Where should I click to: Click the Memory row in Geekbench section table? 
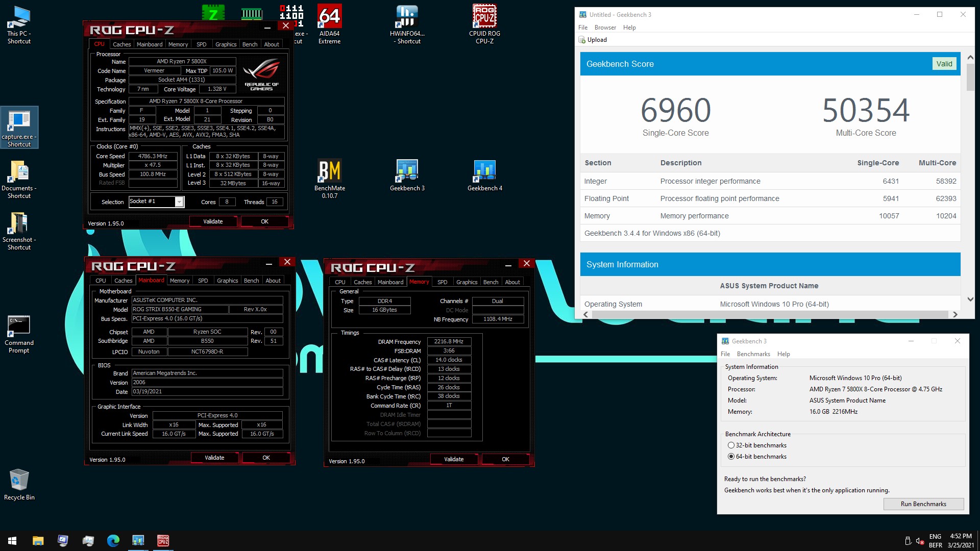click(770, 216)
